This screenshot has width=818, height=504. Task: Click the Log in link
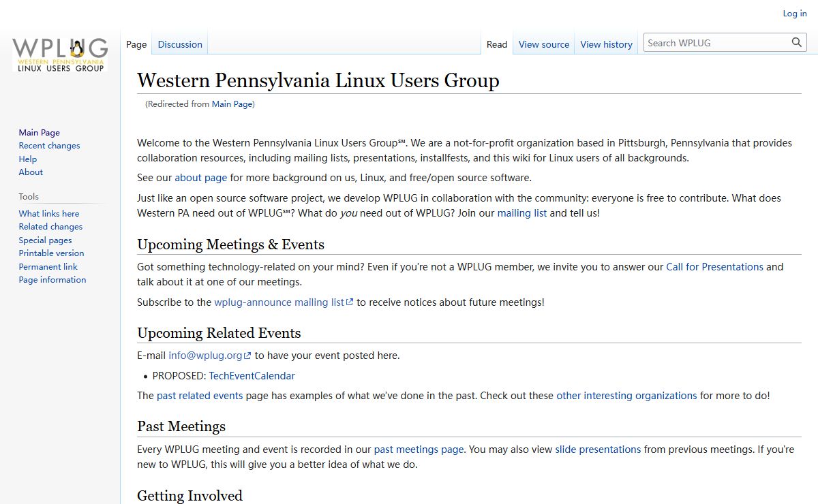coord(794,14)
